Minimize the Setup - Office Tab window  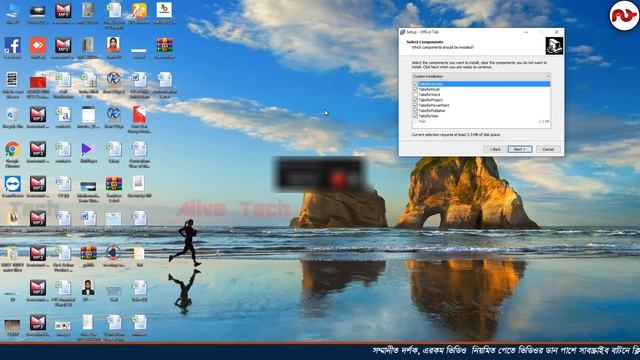tap(526, 32)
